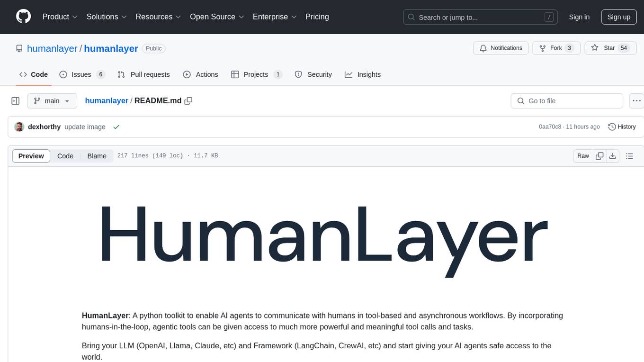
Task: Click the Fork button
Action: (556, 48)
